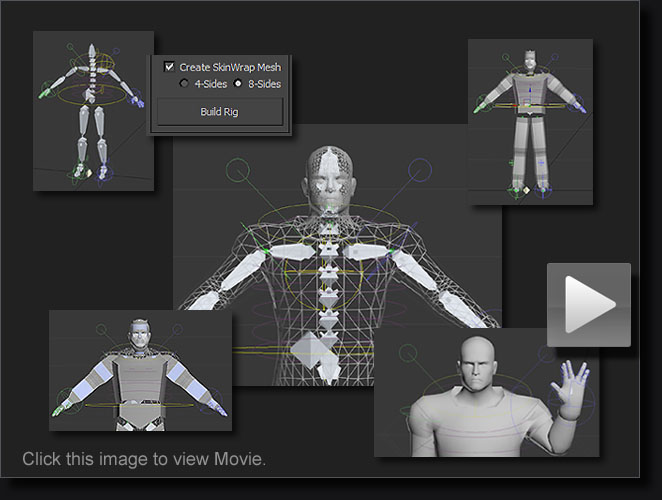Select the 8-Sides radio option
The width and height of the screenshot is (662, 500).
click(238, 83)
